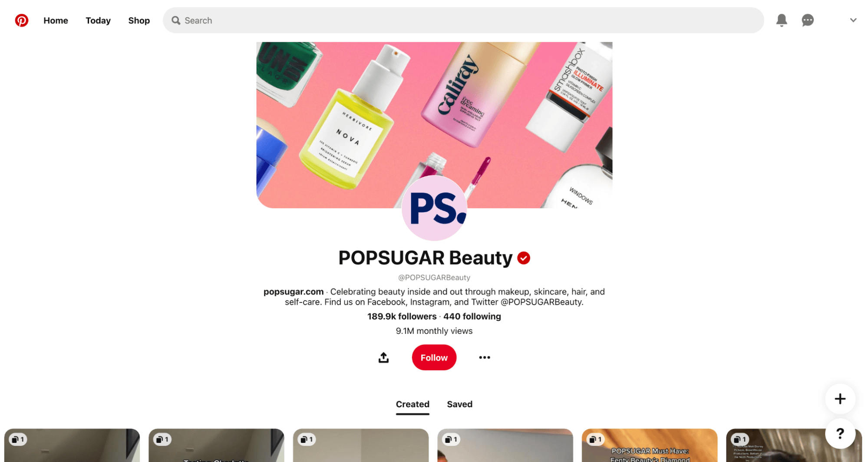
Task: Open the Shop page
Action: point(139,20)
